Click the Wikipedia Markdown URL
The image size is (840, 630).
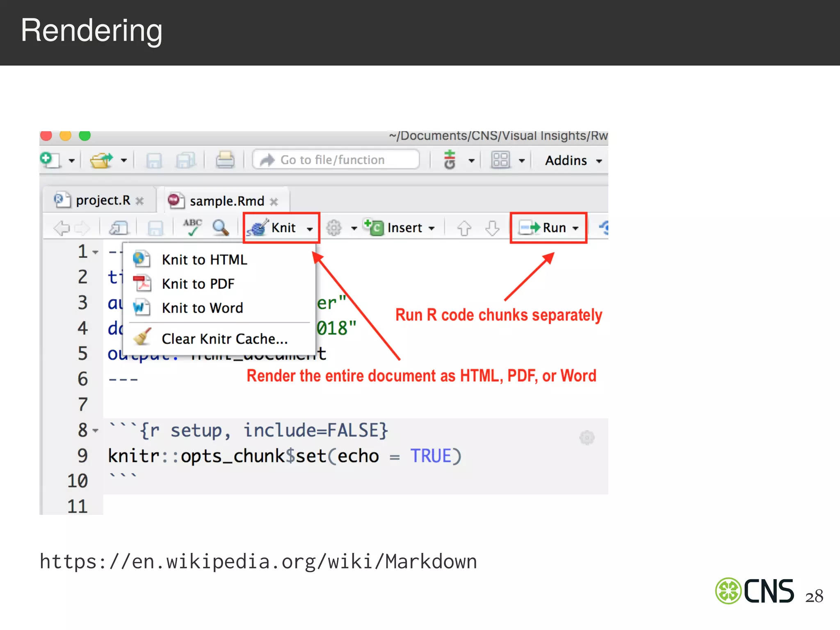[258, 561]
